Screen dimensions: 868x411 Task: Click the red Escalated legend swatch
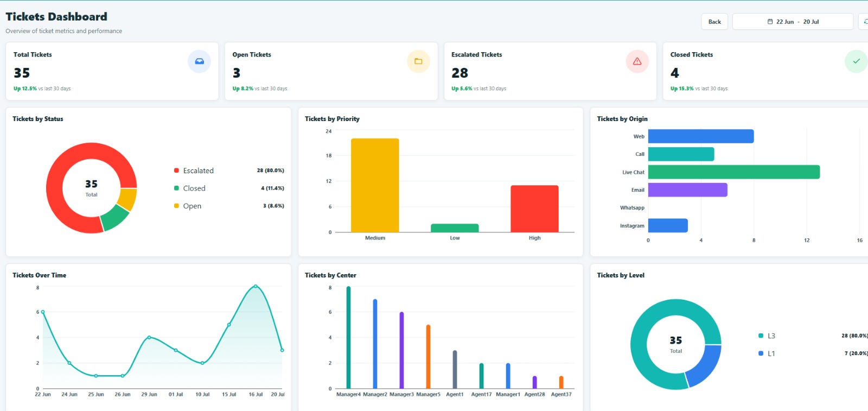coord(176,170)
